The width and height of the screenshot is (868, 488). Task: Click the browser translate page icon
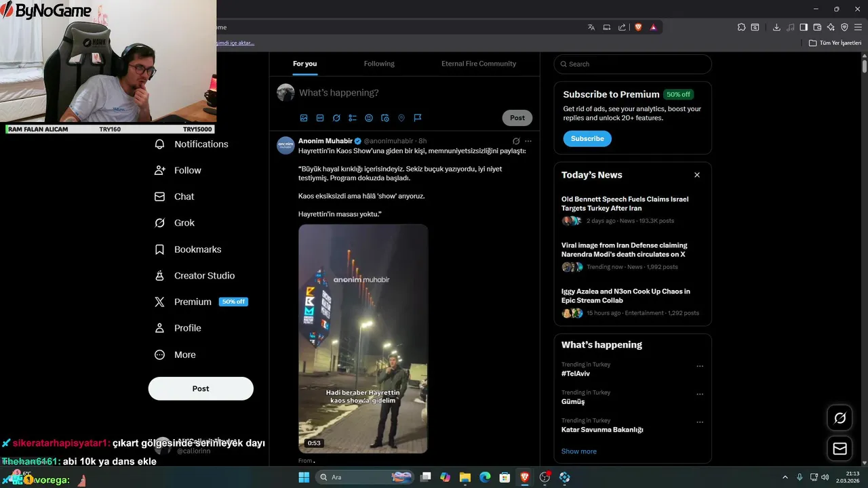pos(591,27)
